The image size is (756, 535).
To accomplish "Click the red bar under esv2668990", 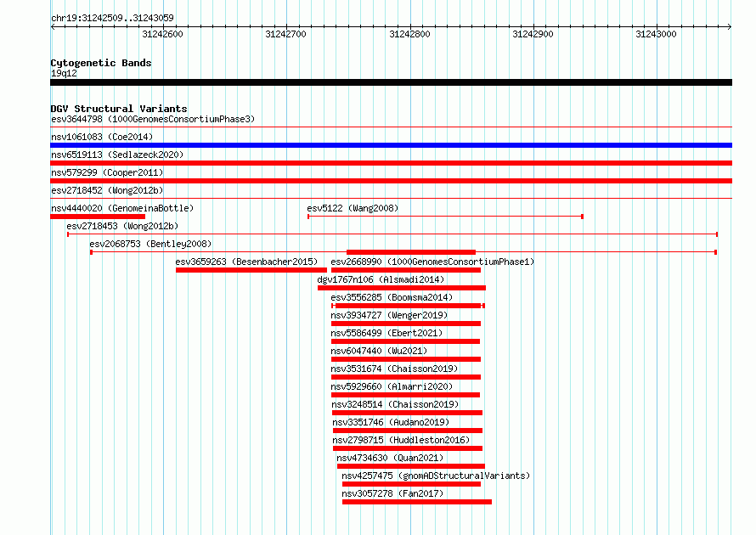I will tap(406, 270).
